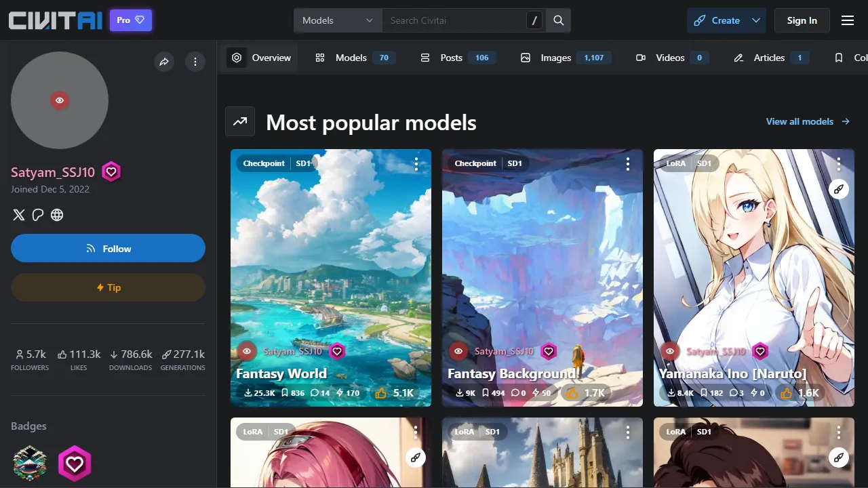Click the hexagonal supporter badge next to username
The height and width of the screenshot is (488, 868).
[x=111, y=171]
